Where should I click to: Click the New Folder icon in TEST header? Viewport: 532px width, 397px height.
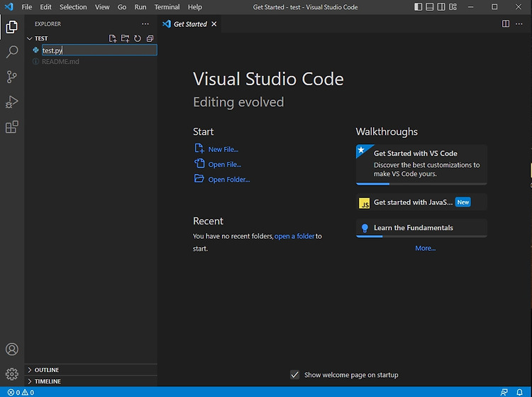(x=125, y=38)
